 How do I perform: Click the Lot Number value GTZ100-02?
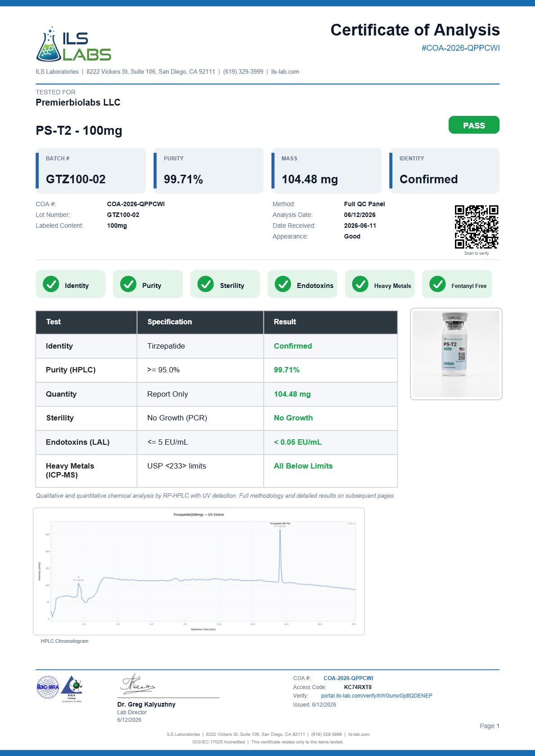click(x=123, y=215)
